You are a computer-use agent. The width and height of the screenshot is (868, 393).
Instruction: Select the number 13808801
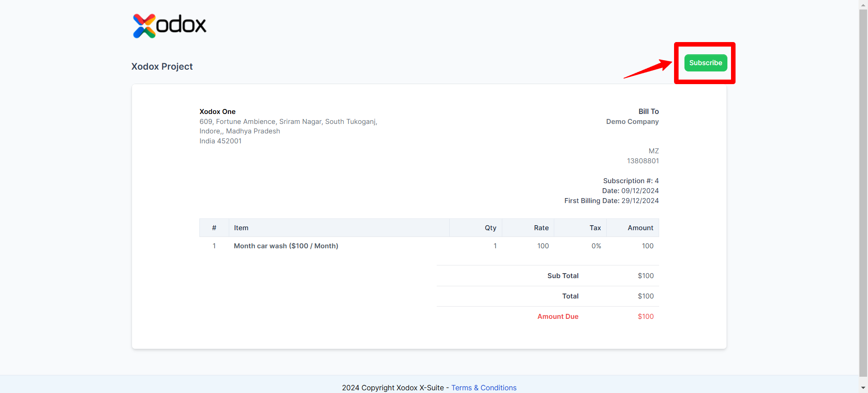click(643, 161)
